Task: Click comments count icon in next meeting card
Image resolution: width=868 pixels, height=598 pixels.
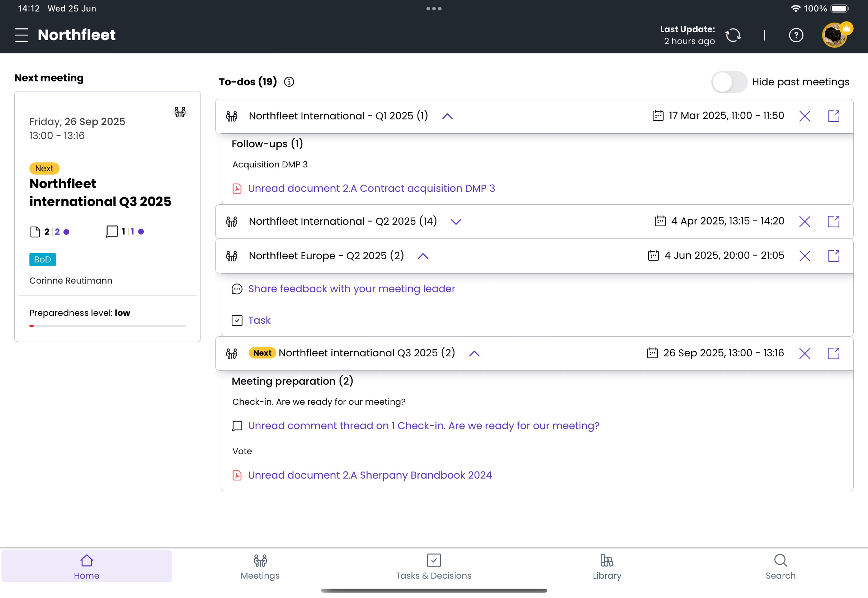Action: (112, 232)
